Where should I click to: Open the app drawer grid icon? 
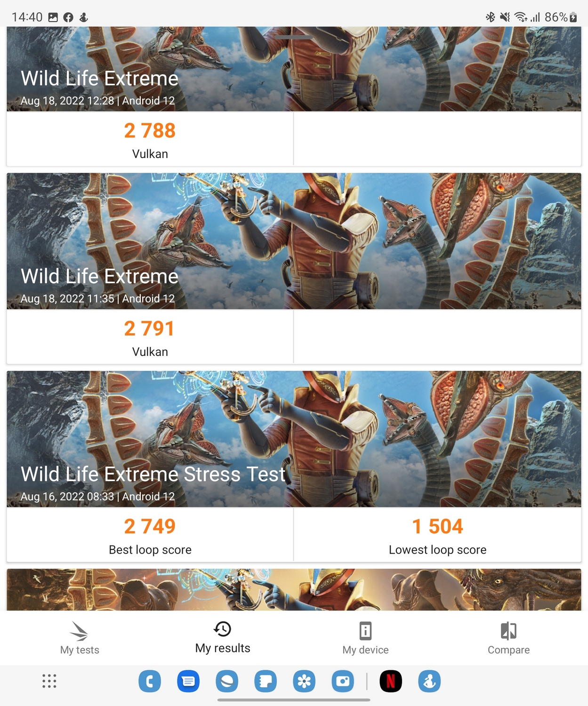[49, 681]
